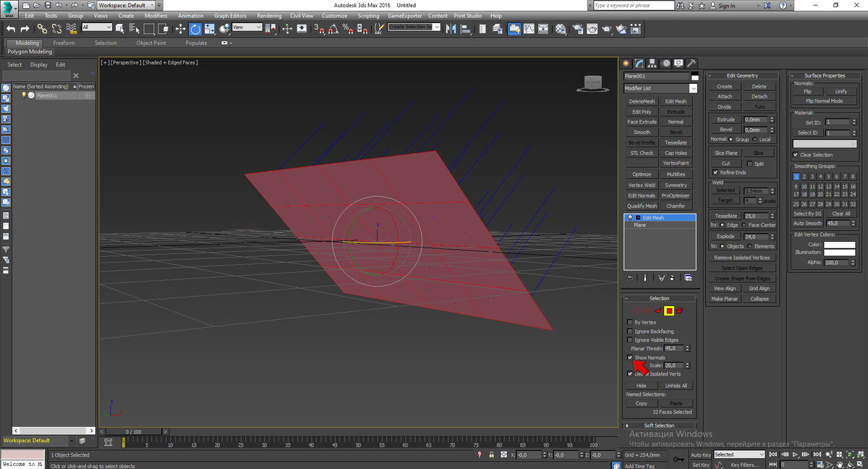Viewport: 868px width, 469px height.
Task: Click the Mirror tool icon
Action: click(x=453, y=29)
